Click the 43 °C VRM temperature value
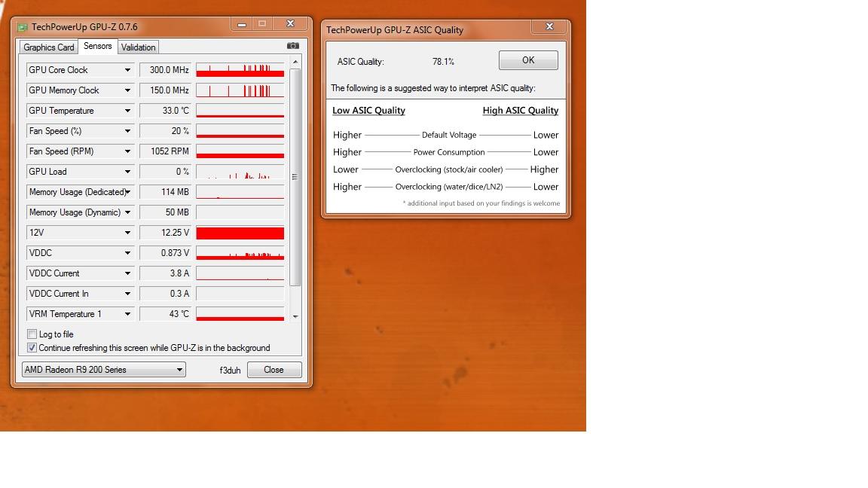 (x=165, y=314)
